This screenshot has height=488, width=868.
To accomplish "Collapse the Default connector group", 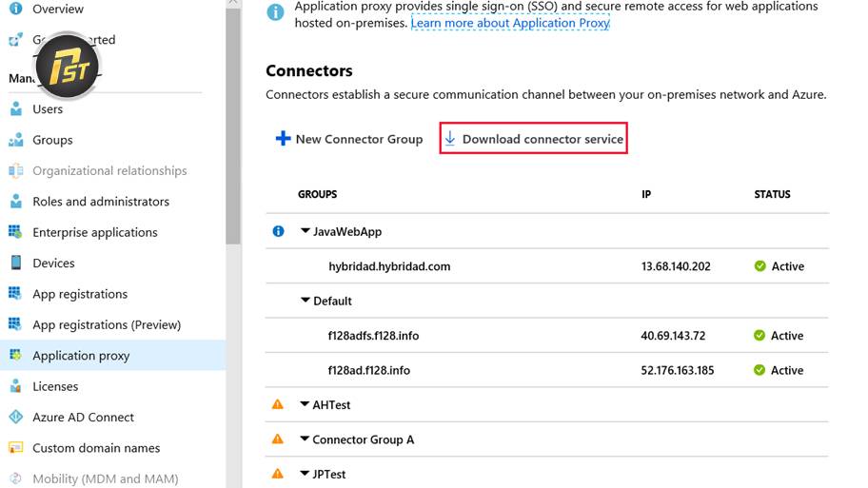I will (x=305, y=300).
